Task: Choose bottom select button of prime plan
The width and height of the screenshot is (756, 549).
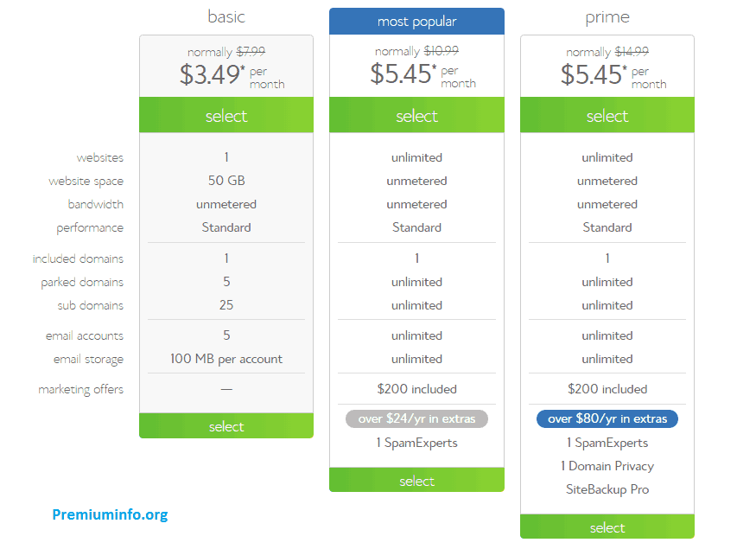Action: pos(607,527)
